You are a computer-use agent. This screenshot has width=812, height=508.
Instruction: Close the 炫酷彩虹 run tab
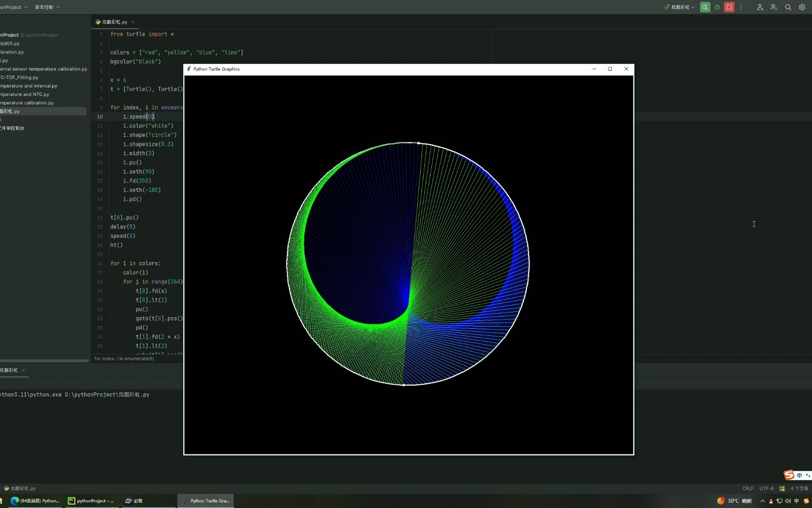[x=23, y=370]
